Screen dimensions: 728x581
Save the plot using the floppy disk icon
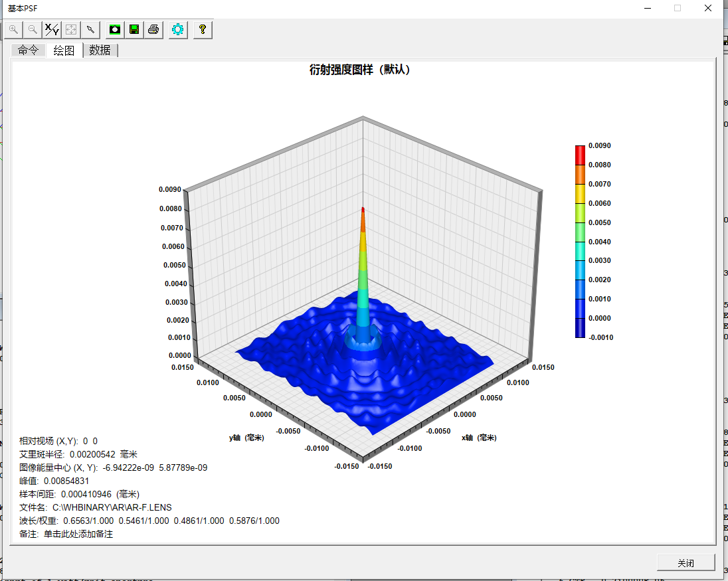[134, 29]
